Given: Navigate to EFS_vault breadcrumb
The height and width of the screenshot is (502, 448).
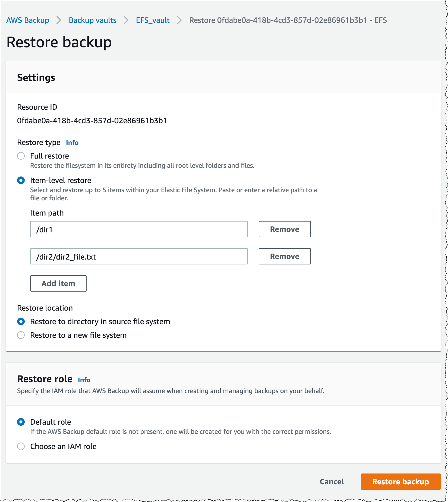Looking at the screenshot, I should click(x=153, y=20).
